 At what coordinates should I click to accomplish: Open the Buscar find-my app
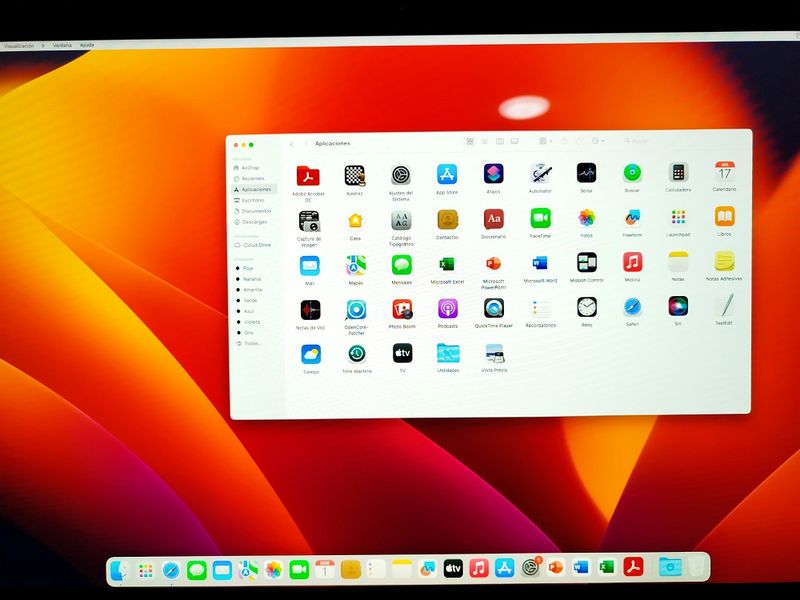(x=632, y=172)
